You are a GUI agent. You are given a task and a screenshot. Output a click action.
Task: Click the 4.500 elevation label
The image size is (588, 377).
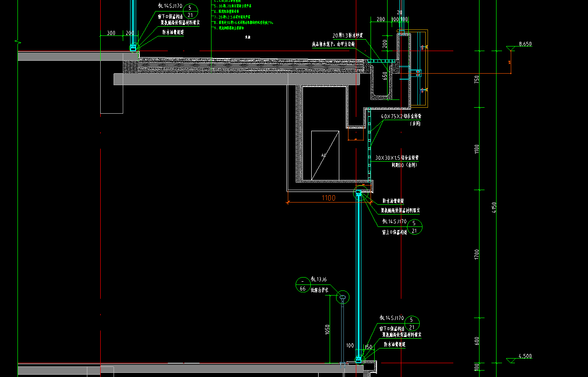525,356
